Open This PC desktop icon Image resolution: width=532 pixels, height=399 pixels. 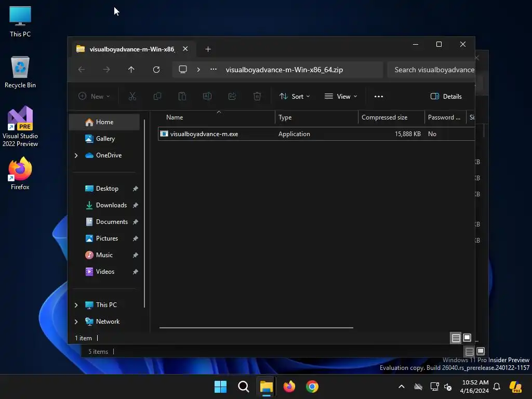point(20,22)
